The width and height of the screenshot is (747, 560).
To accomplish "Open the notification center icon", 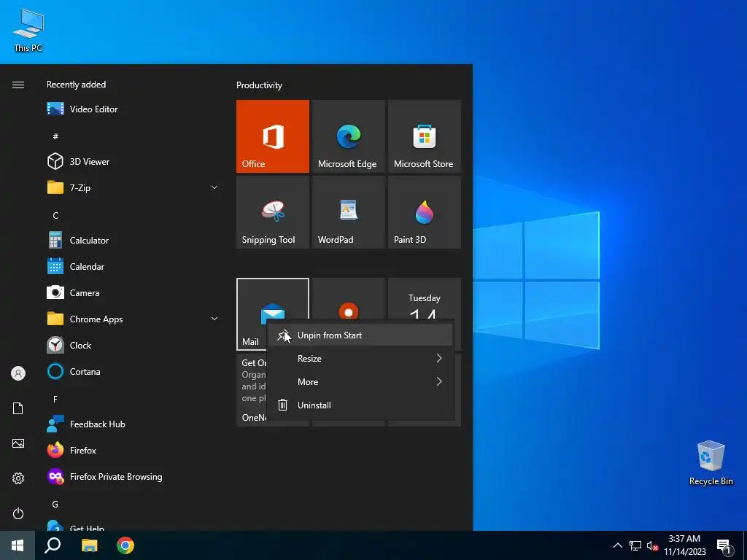I will click(724, 546).
